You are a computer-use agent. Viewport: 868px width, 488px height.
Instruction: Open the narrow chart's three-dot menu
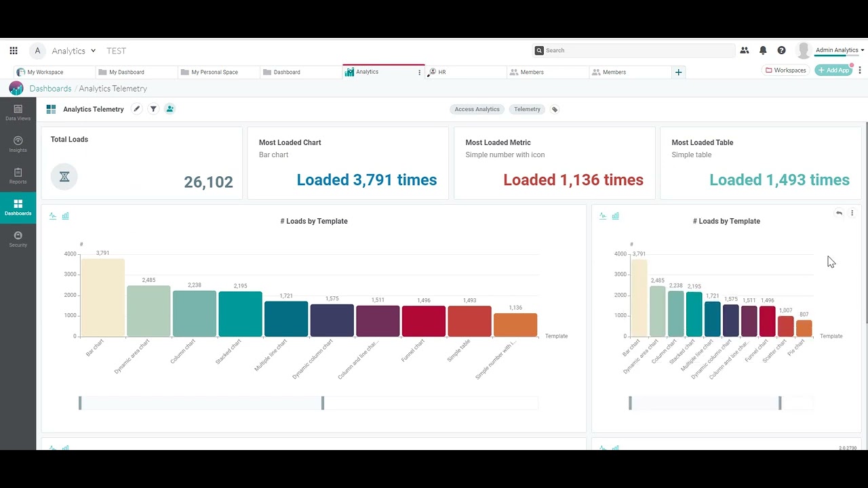(852, 213)
